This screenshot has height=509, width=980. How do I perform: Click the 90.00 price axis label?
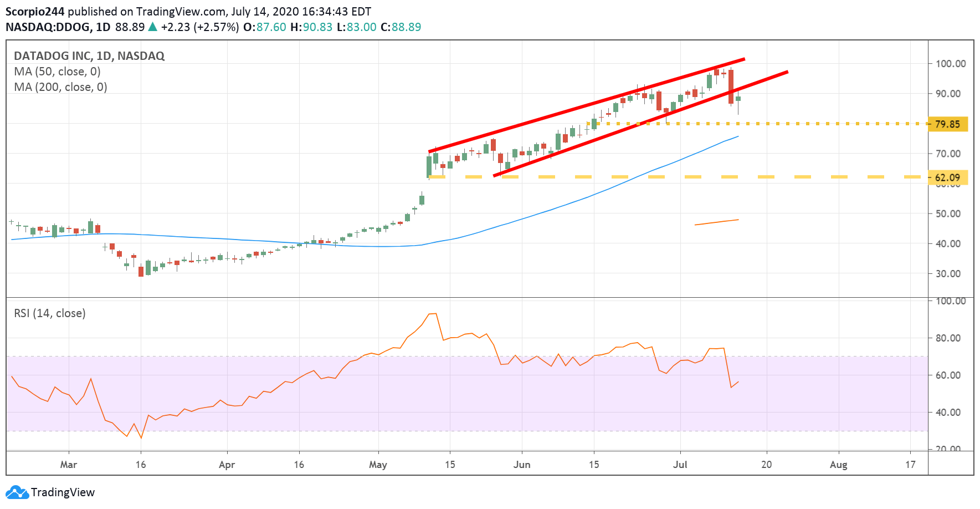948,94
